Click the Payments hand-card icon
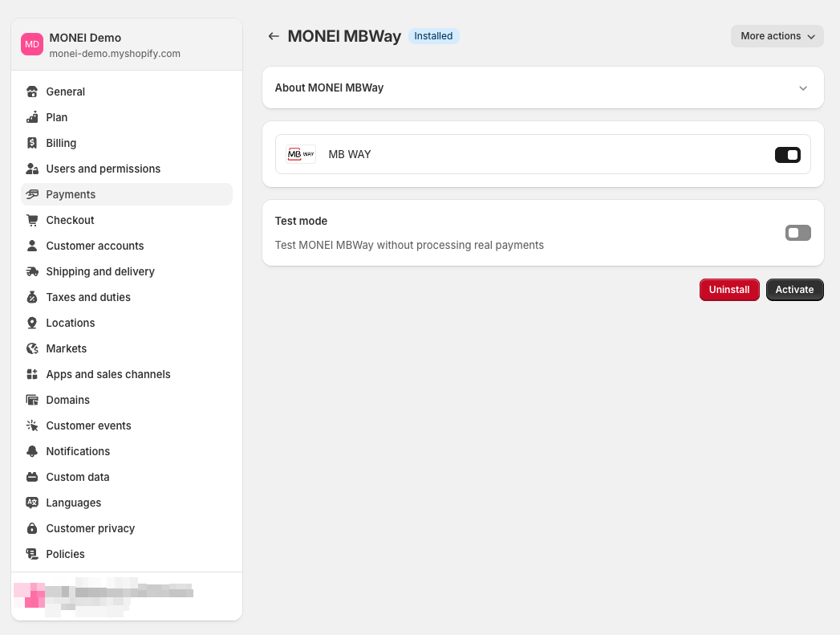The image size is (840, 635). tap(32, 194)
